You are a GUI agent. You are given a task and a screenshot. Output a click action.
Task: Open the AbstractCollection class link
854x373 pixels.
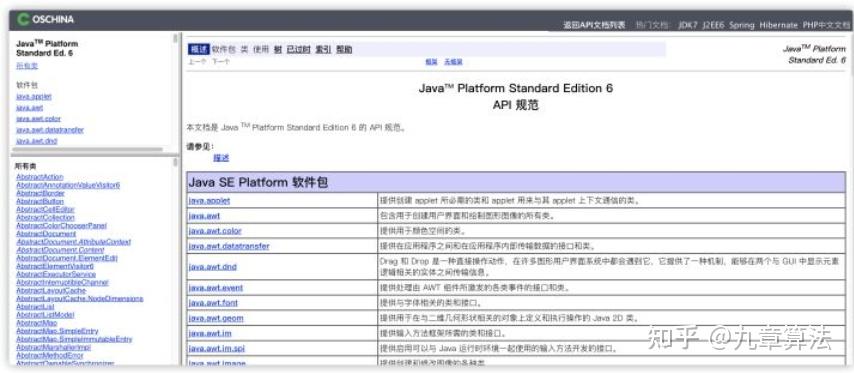point(45,217)
